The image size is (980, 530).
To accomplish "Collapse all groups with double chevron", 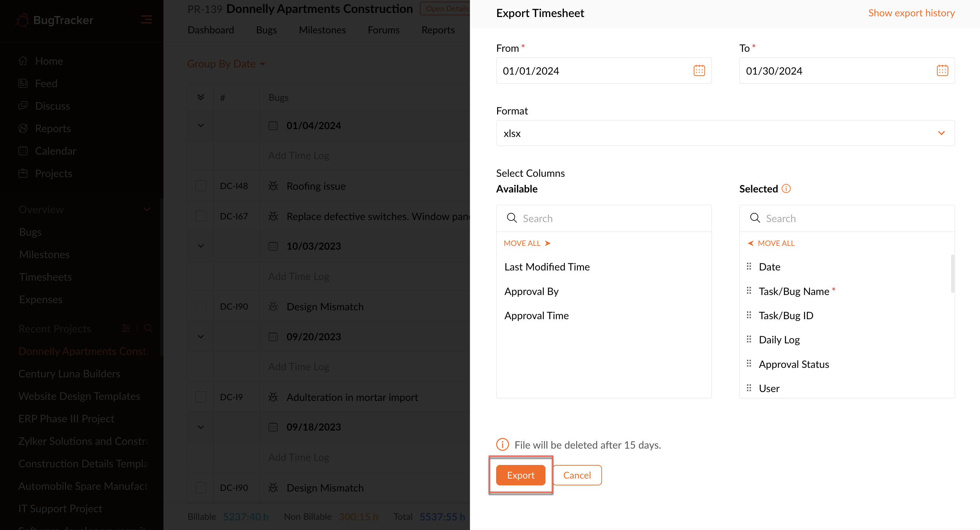I will pos(201,97).
